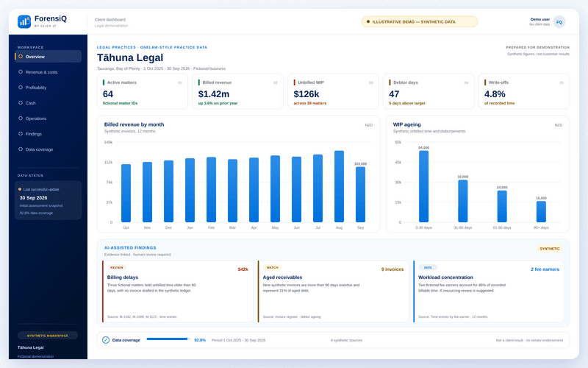The height and width of the screenshot is (368, 588).
Task: Select the Unbilled WIP KPI card
Action: tap(333, 91)
